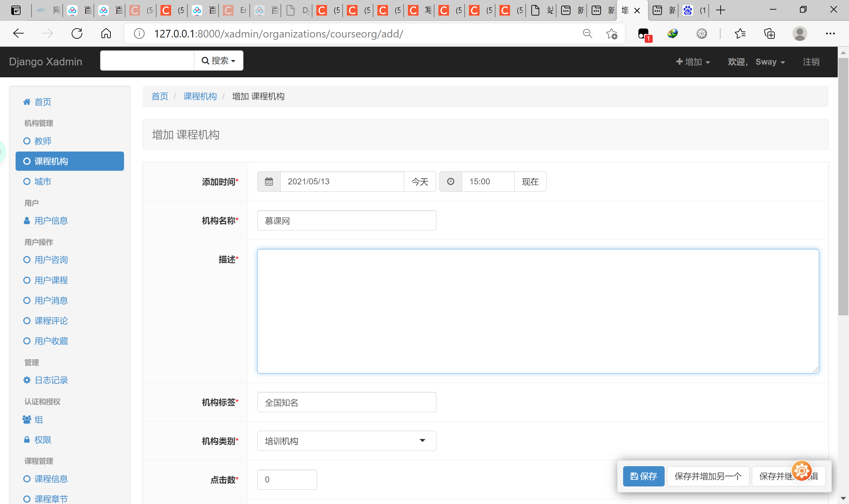849x504 pixels.
Task: Click the globe extension icon
Action: (x=673, y=33)
